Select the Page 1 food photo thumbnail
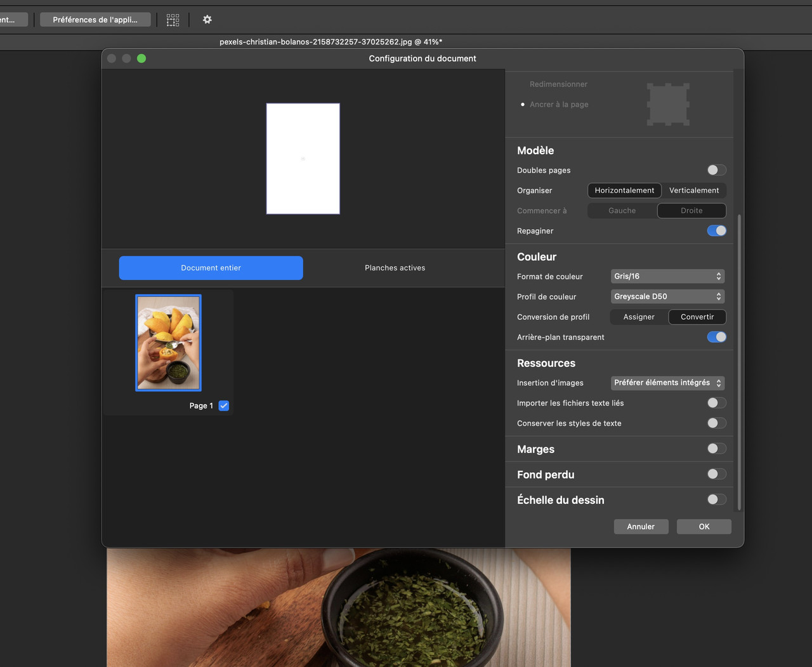Viewport: 812px width, 667px height. click(168, 343)
